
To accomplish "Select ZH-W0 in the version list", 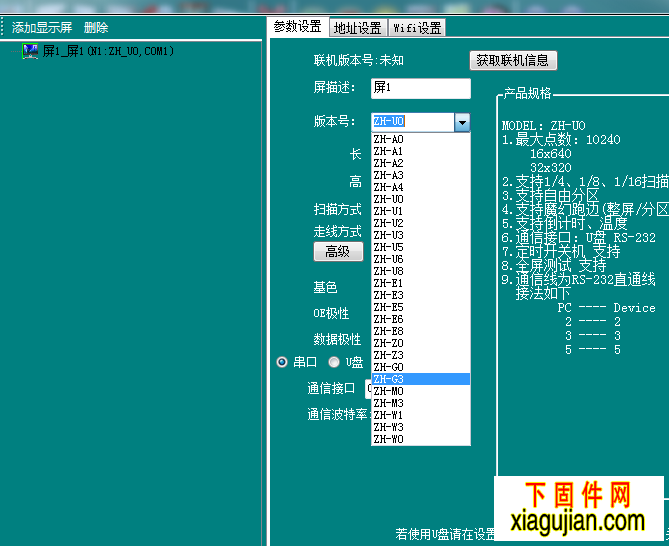I will pos(421,439).
